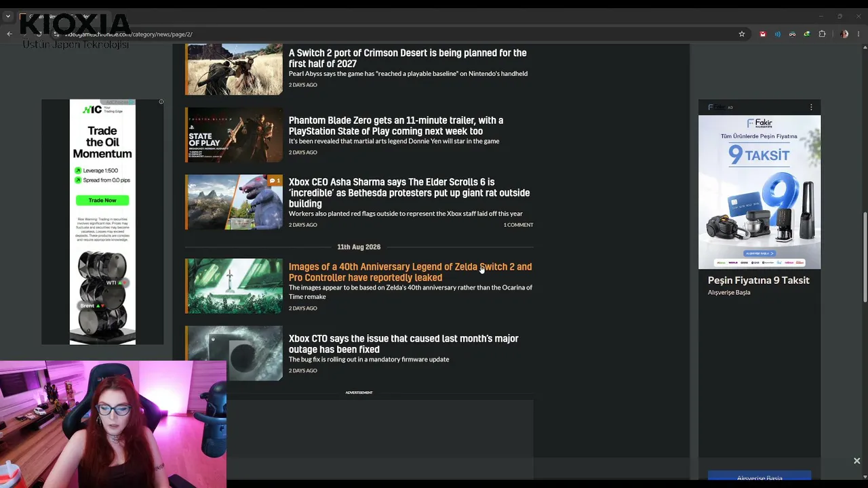Open the Extensions puzzle piece menu
The width and height of the screenshot is (868, 488).
[x=822, y=34]
